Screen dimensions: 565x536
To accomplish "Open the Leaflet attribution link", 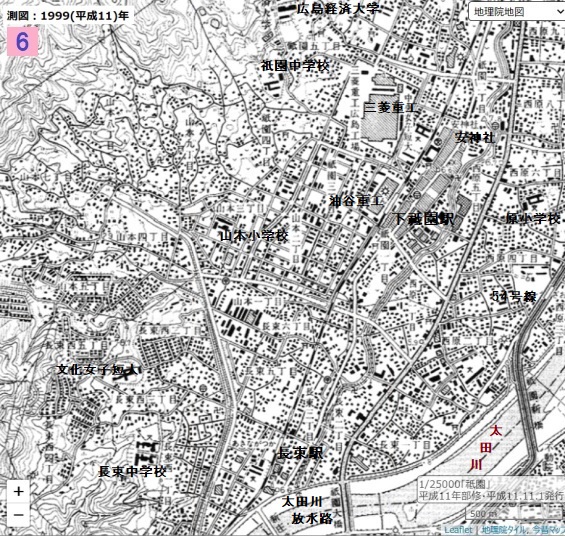I will (458, 530).
